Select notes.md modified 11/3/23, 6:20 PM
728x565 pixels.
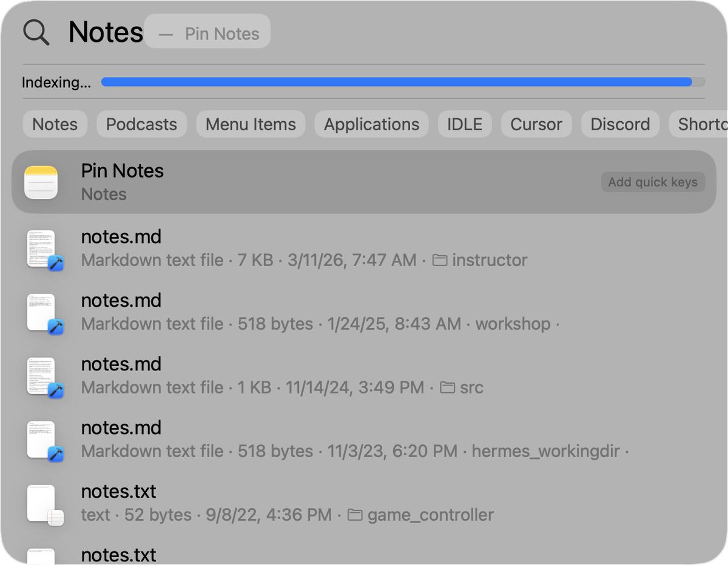[x=364, y=440]
